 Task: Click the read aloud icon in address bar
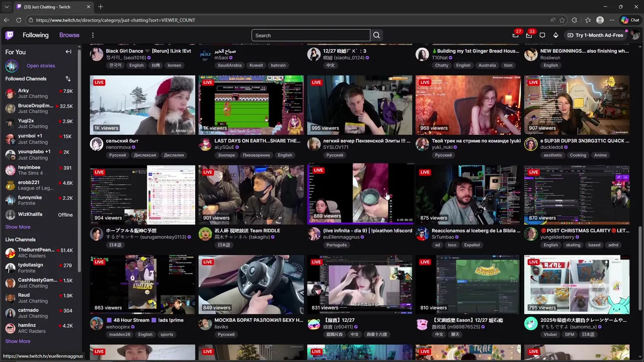pyautogui.click(x=552, y=20)
